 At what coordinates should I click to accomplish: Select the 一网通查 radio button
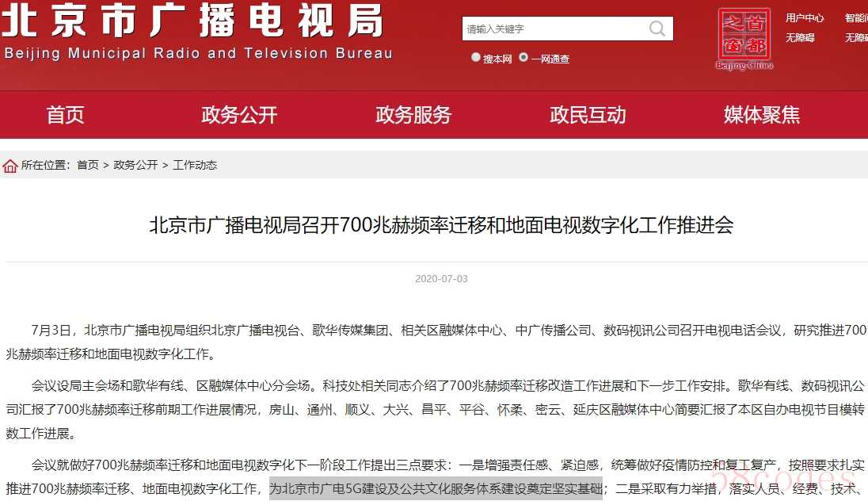(x=523, y=57)
